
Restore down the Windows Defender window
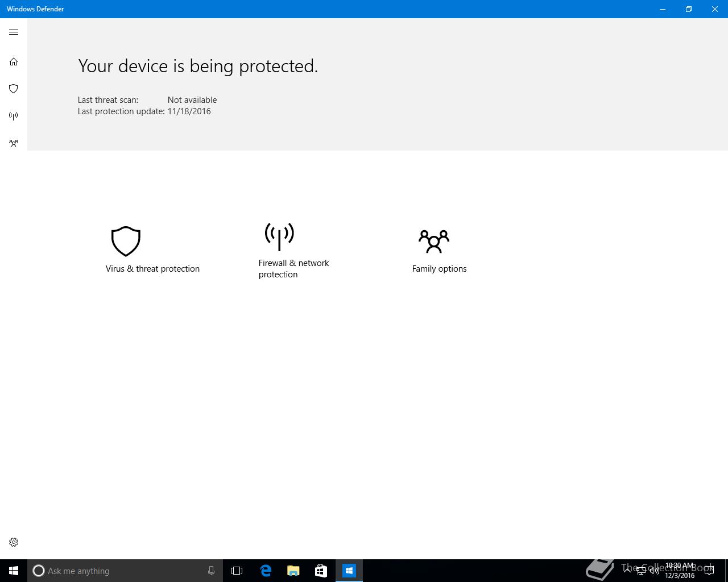pyautogui.click(x=689, y=9)
